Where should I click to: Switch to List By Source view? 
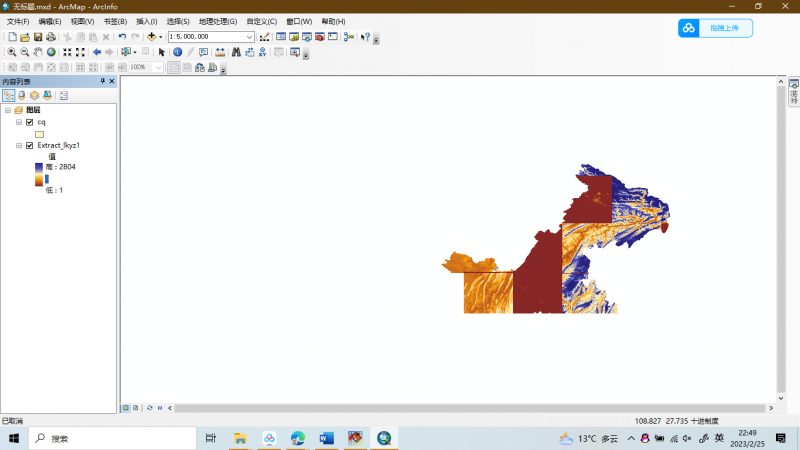pyautogui.click(x=22, y=95)
